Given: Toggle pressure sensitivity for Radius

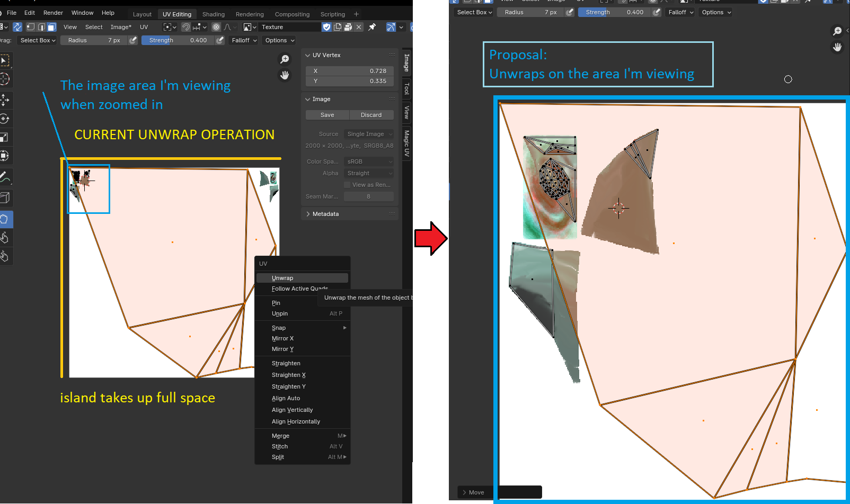Looking at the screenshot, I should point(134,40).
